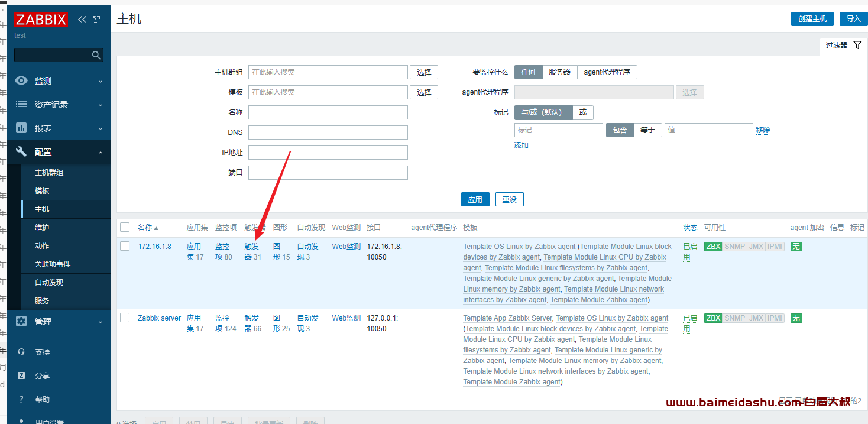Viewport: 868px width, 424px height.
Task: Open the host link 172.16.1.8
Action: coord(154,247)
